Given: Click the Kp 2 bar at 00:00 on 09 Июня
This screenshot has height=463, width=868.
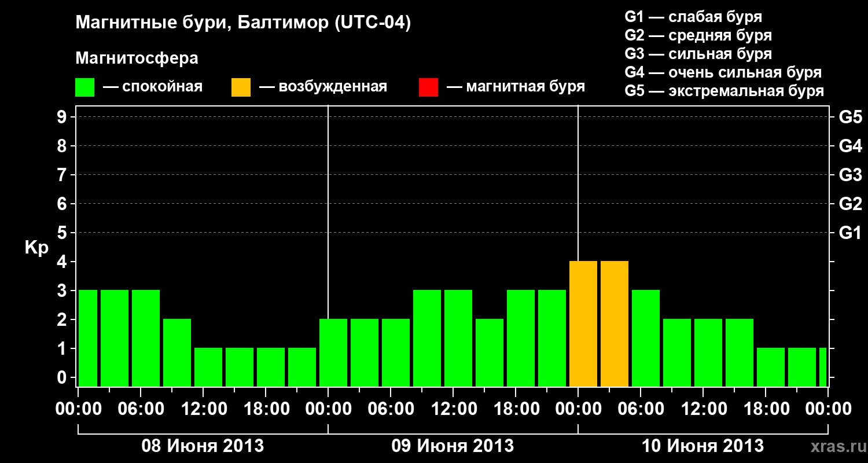Looking at the screenshot, I should [333, 352].
